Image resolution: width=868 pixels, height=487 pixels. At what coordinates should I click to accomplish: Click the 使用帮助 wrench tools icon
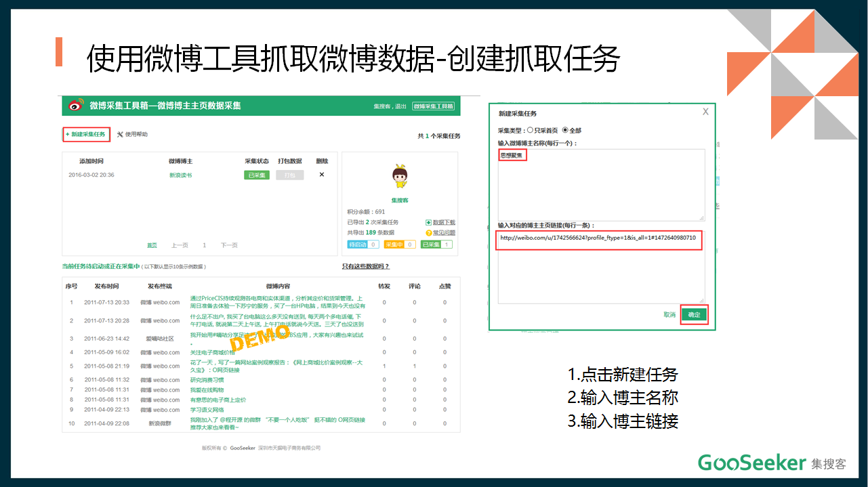click(x=120, y=134)
